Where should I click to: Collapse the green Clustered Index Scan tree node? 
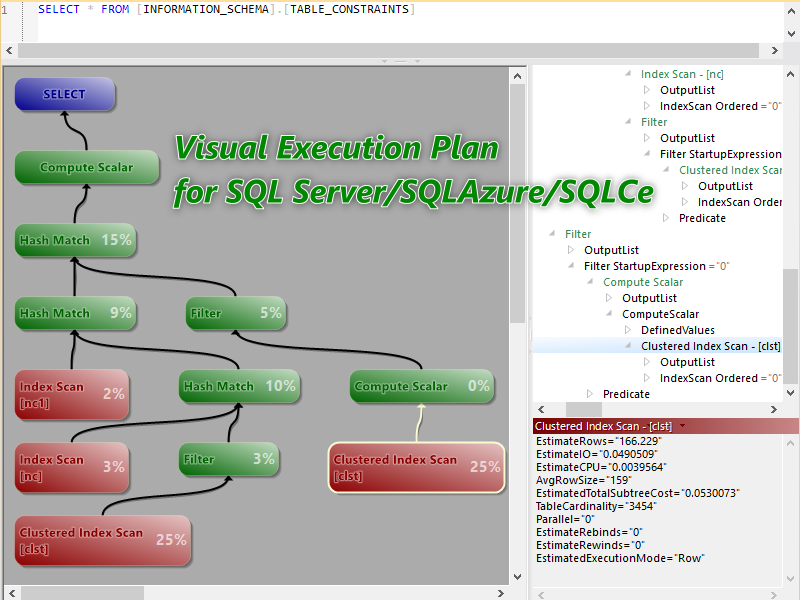click(666, 170)
